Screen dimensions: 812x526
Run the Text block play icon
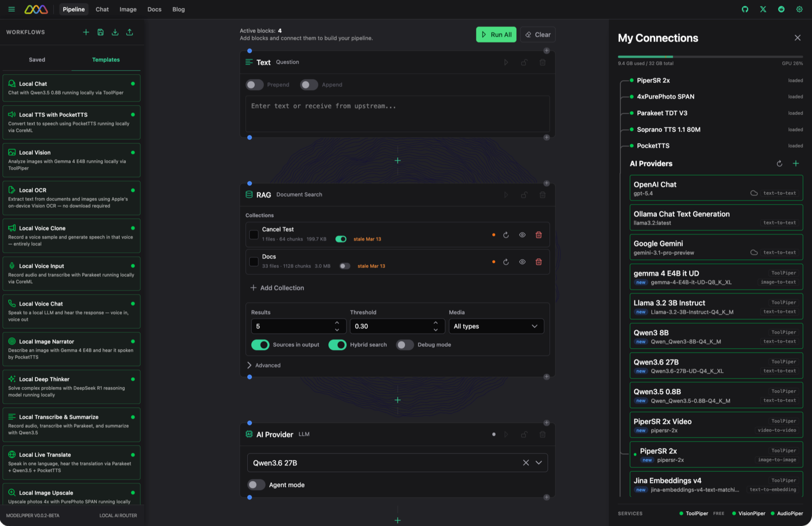click(506, 62)
